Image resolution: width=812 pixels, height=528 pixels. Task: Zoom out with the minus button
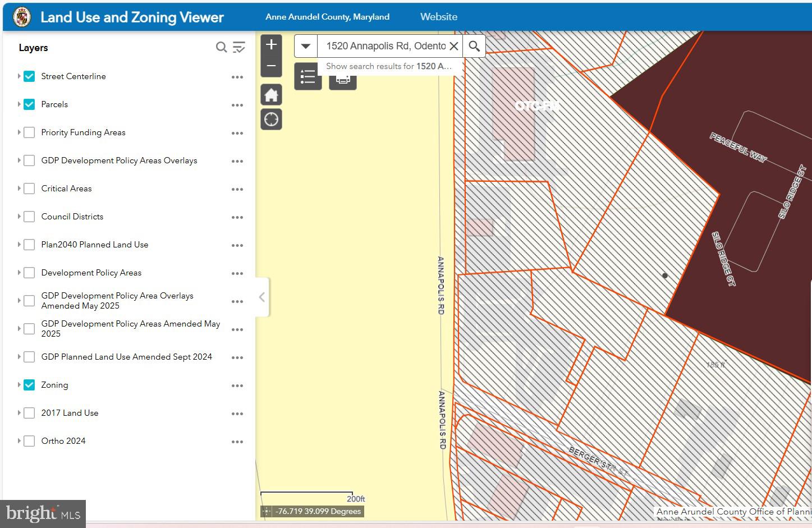point(271,66)
